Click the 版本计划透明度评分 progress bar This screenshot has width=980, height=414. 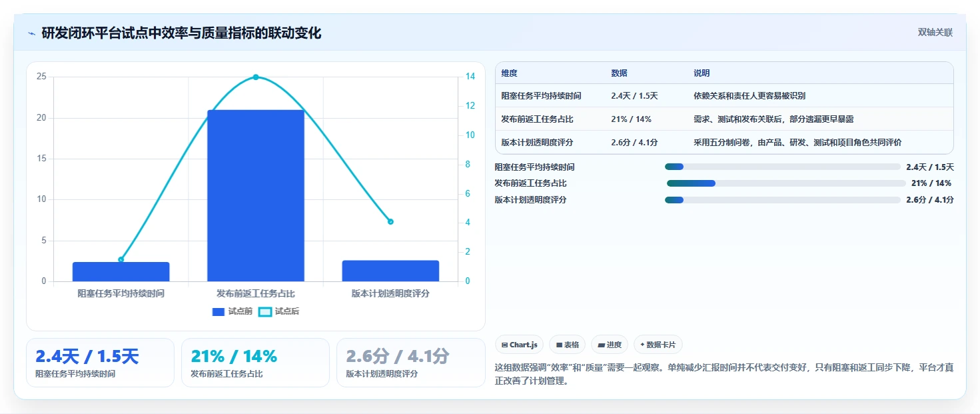(x=782, y=200)
